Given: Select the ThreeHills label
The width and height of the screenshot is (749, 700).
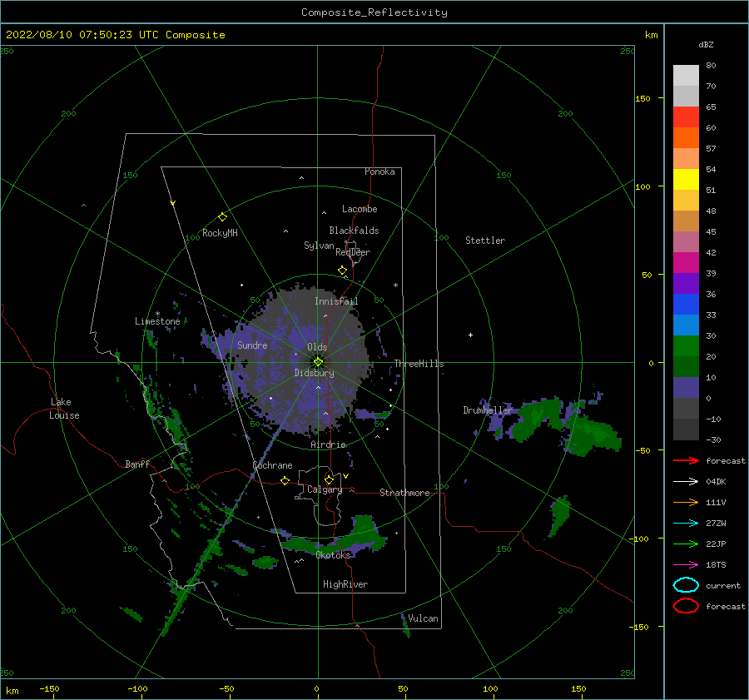Looking at the screenshot, I should coord(419,364).
